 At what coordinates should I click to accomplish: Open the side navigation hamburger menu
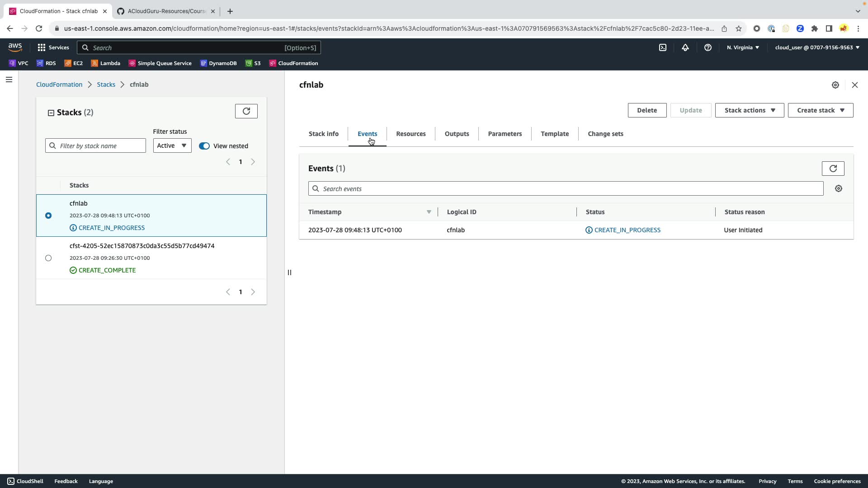9,80
